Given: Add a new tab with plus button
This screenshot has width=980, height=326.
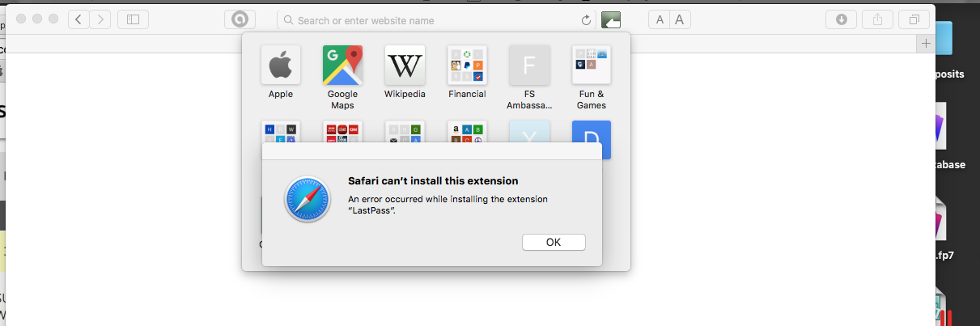Looking at the screenshot, I should [x=926, y=44].
